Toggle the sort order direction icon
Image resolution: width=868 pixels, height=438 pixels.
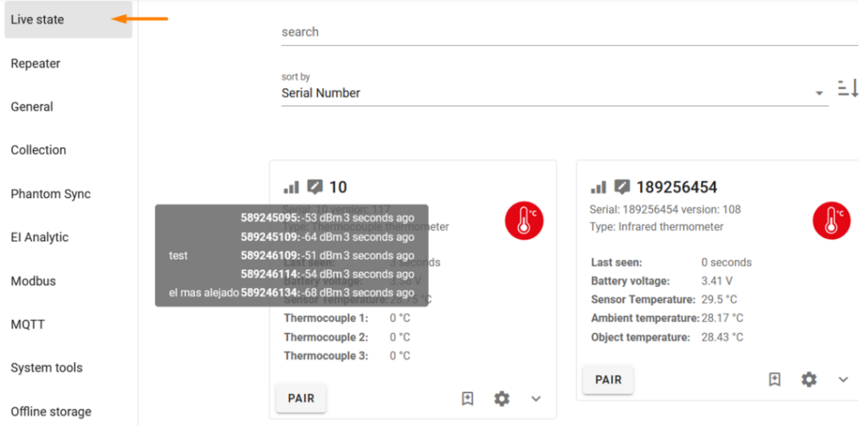click(x=848, y=88)
